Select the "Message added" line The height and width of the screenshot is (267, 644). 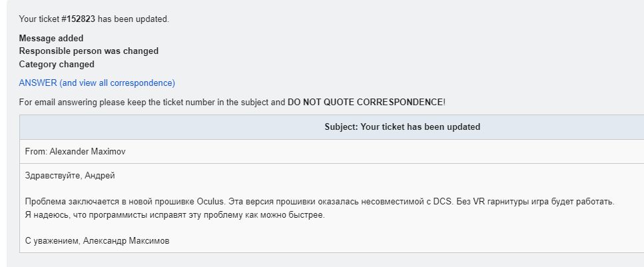point(51,38)
